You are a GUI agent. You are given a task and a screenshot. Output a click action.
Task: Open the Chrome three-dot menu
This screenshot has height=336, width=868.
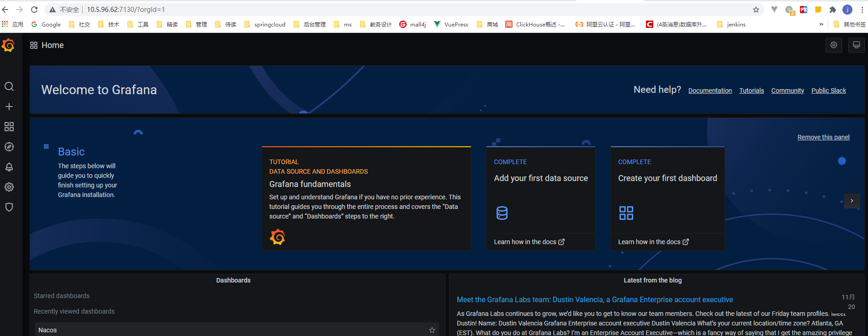click(862, 10)
